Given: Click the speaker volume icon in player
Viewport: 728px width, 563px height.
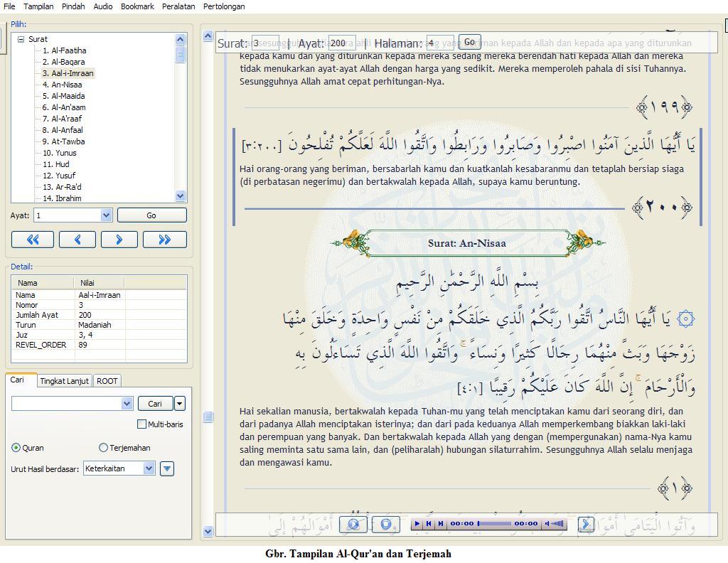Looking at the screenshot, I should (547, 524).
